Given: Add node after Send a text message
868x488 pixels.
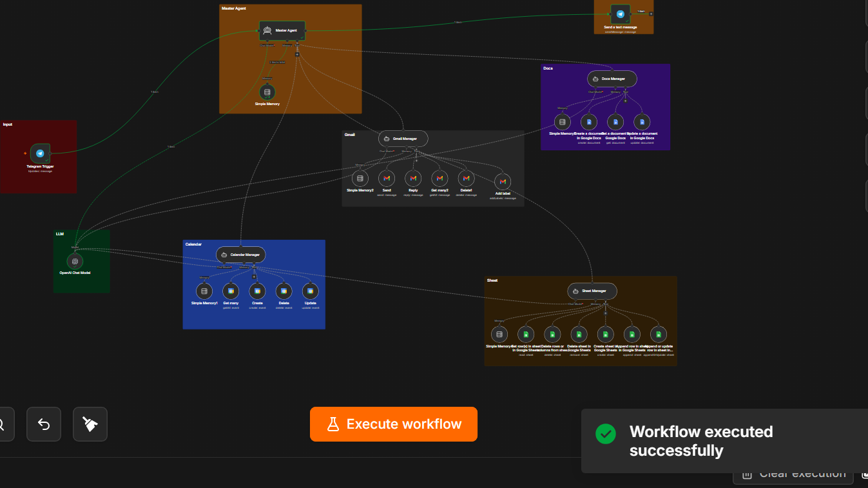Looking at the screenshot, I should coord(651,14).
